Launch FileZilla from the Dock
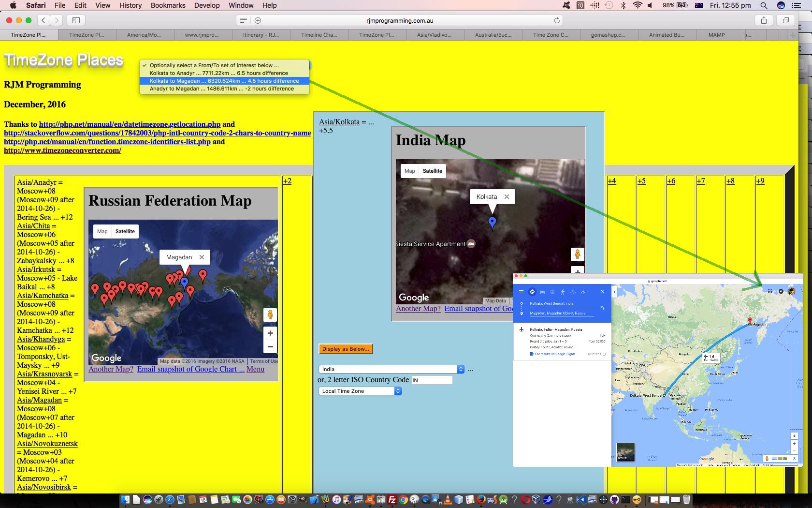812x508 pixels. tap(392, 500)
